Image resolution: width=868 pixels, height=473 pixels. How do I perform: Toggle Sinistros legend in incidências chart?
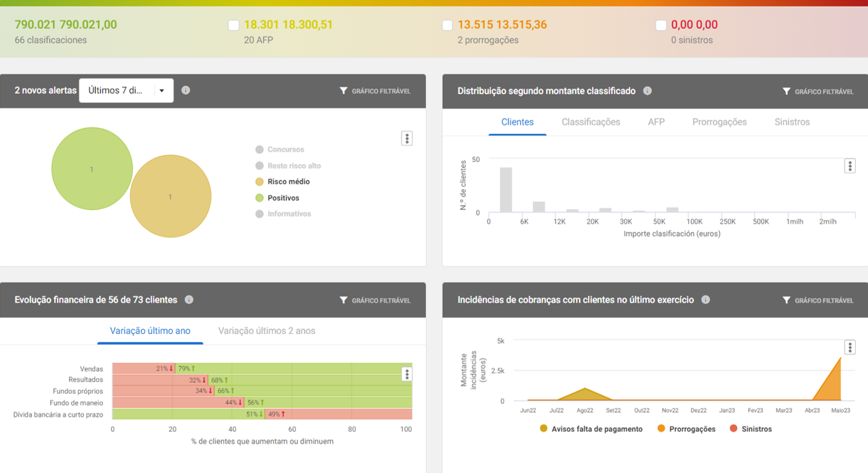click(x=751, y=429)
